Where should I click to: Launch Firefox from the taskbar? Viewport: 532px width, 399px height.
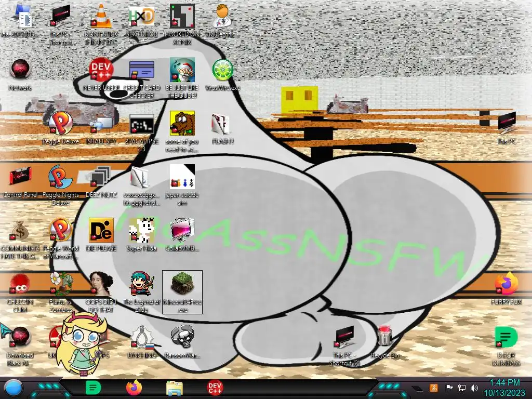click(134, 388)
